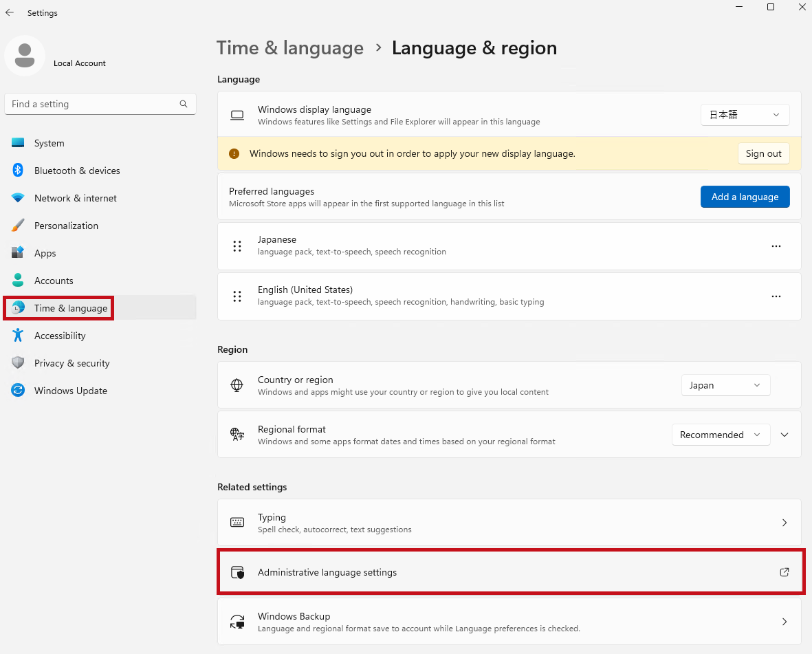Open the Country or region dropdown showing Japan
This screenshot has width=812, height=654.
click(725, 385)
